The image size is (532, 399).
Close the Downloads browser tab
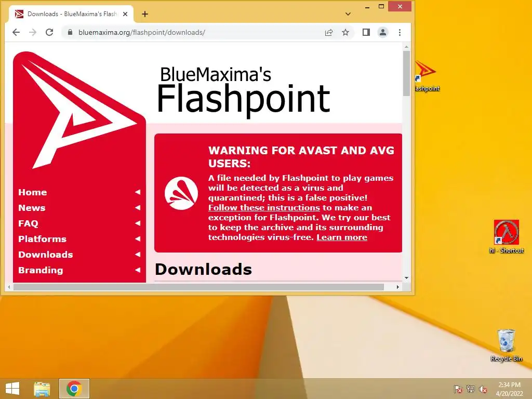coord(125,14)
